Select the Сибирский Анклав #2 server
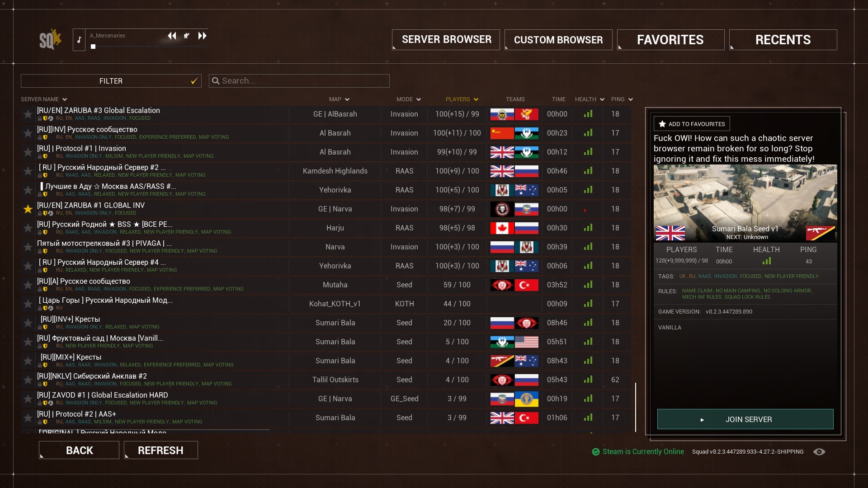868x488 pixels. [326, 380]
